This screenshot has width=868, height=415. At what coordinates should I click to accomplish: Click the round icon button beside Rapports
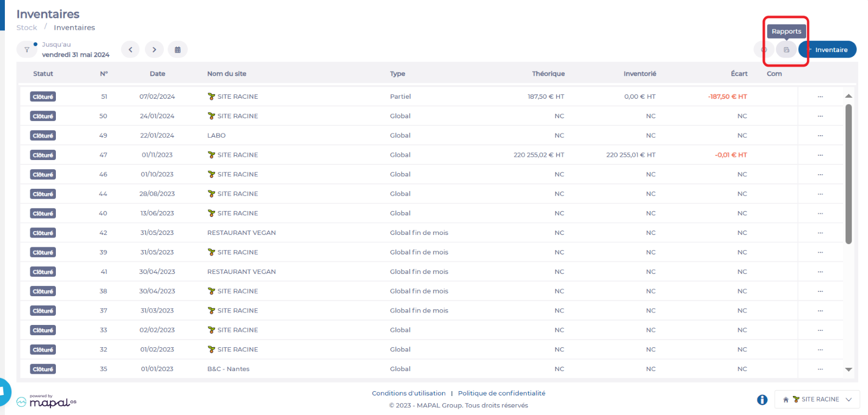click(x=764, y=49)
